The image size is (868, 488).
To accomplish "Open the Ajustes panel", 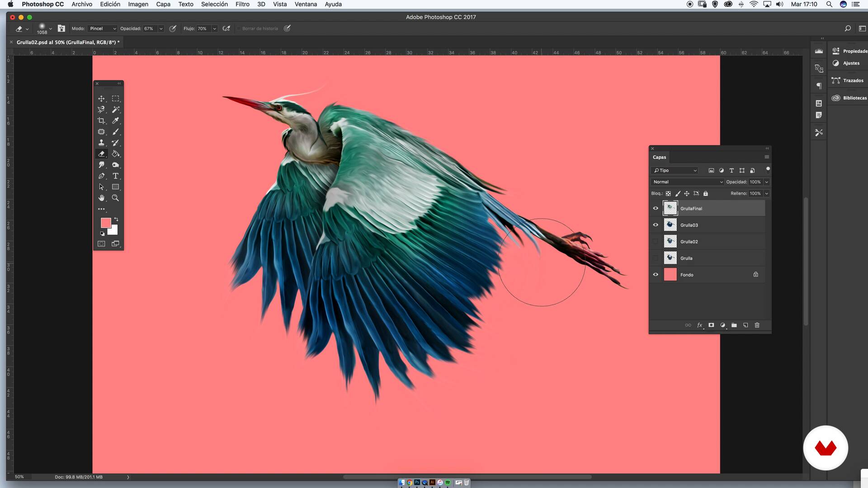I will 846,63.
